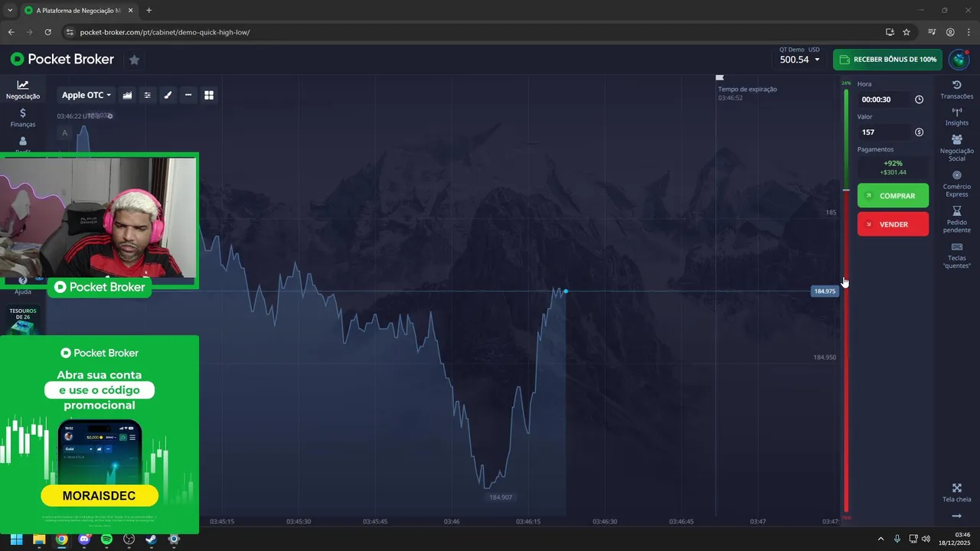
Task: Open Spotify from the taskbar
Action: click(x=106, y=539)
